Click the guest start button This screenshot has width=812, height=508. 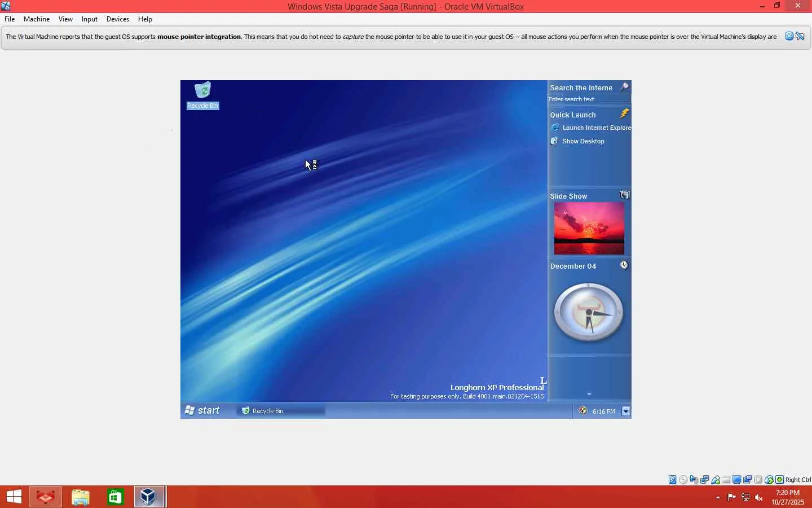pyautogui.click(x=202, y=410)
